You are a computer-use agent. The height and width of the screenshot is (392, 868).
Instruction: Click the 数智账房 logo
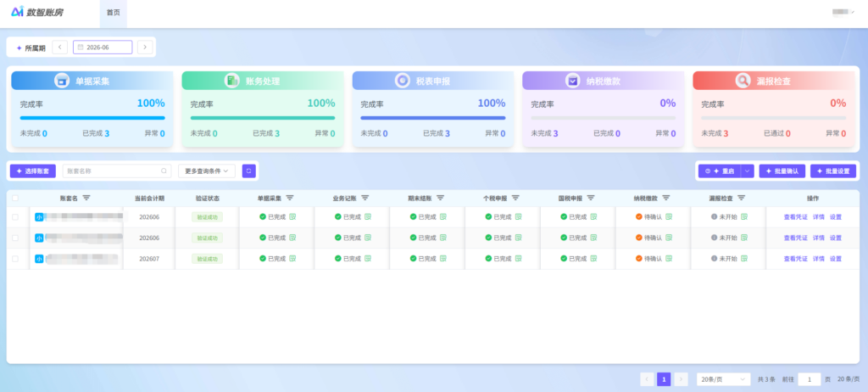36,12
